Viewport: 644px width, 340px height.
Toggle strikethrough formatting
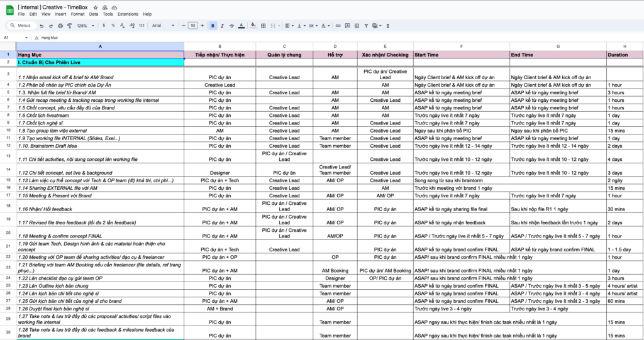(232, 26)
